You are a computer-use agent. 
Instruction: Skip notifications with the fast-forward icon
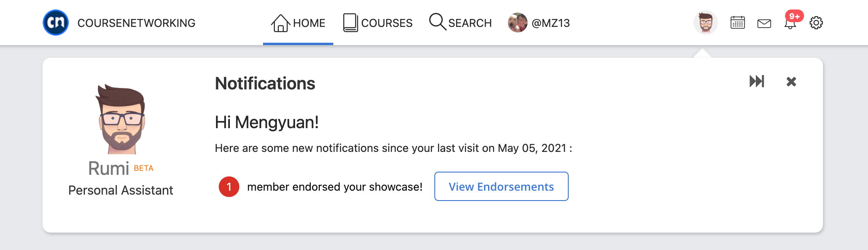click(x=757, y=81)
